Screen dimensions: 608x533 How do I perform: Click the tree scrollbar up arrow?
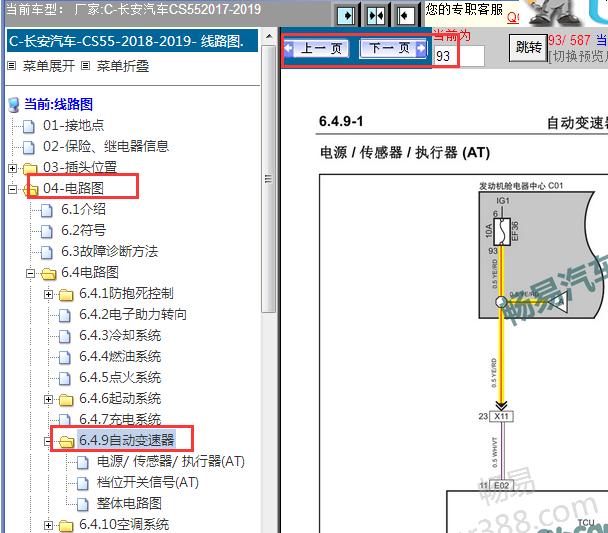269,36
